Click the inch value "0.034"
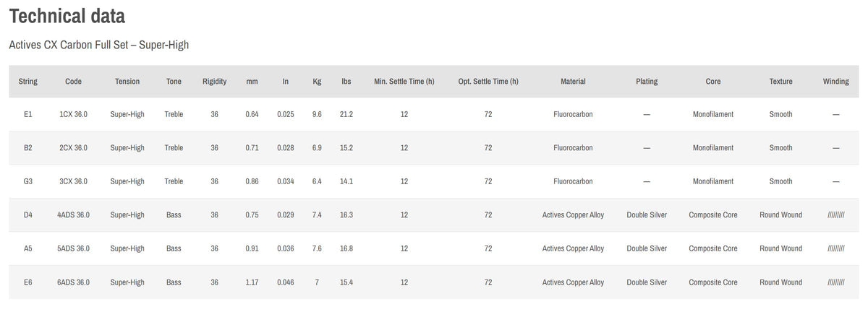 point(286,181)
